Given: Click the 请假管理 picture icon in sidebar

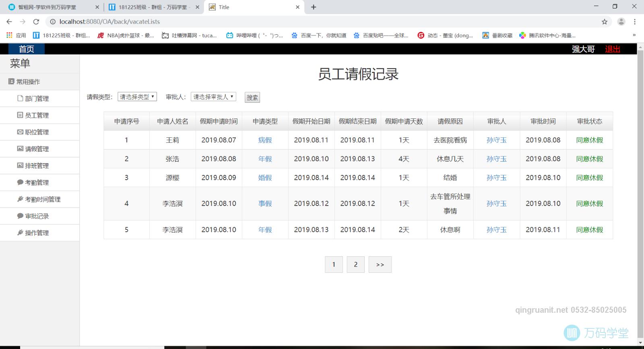Looking at the screenshot, I should coord(20,149).
